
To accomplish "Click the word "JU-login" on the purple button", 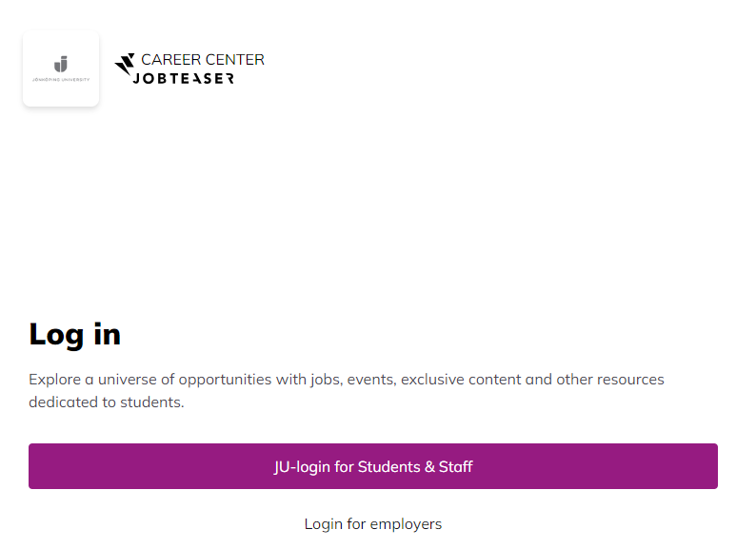I will [x=302, y=467].
